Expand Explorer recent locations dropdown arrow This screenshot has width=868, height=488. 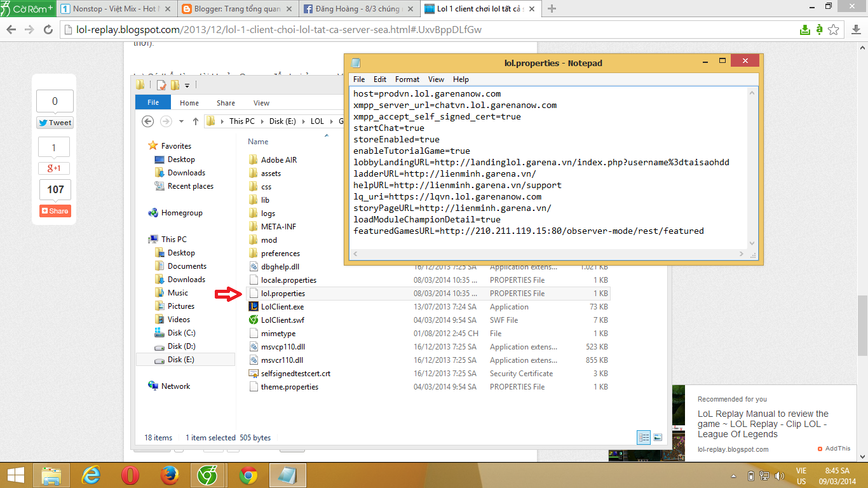(x=182, y=121)
